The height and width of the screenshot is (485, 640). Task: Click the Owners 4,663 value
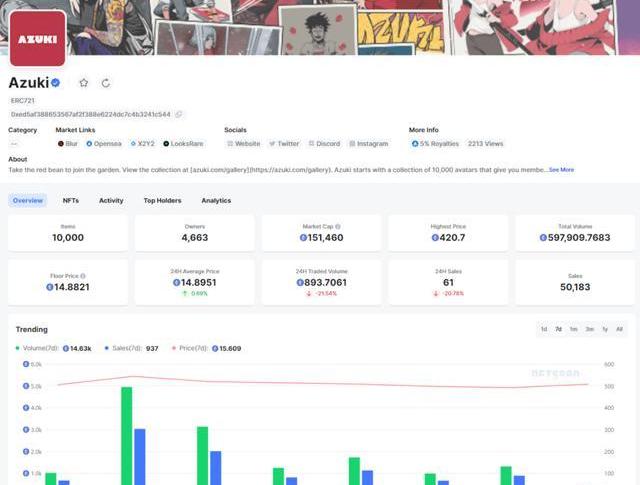point(195,238)
